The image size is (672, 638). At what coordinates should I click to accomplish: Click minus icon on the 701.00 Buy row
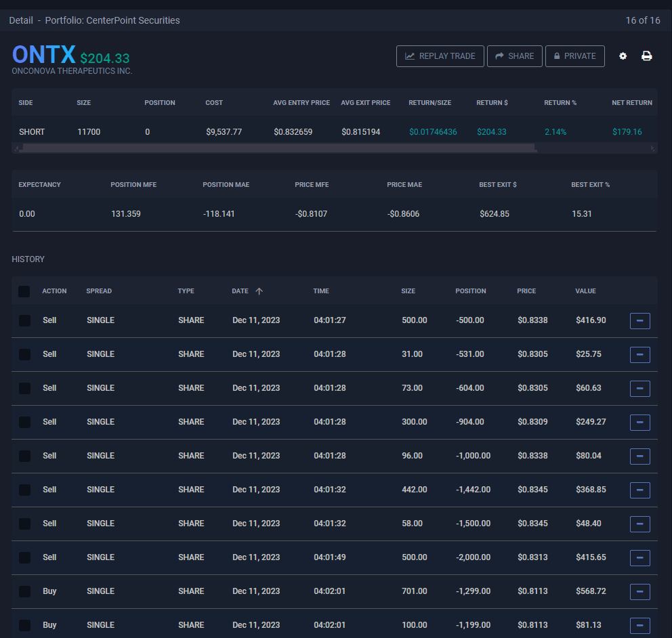point(639,591)
